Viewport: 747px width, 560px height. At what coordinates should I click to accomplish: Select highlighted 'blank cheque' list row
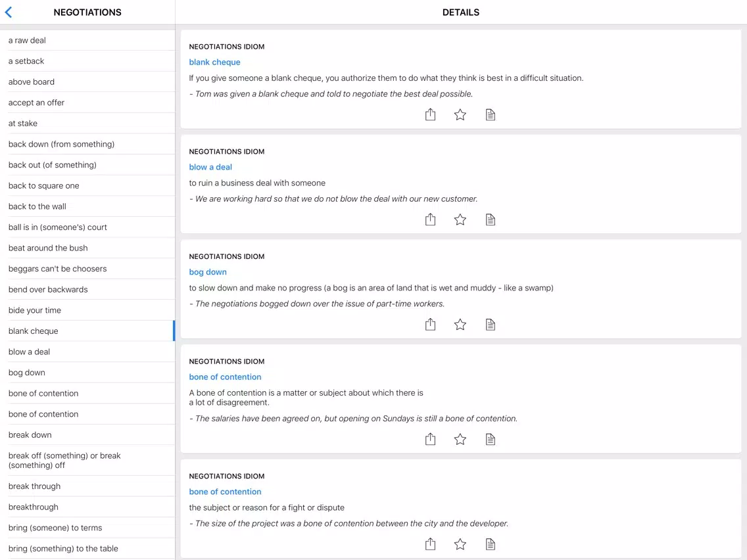87,331
